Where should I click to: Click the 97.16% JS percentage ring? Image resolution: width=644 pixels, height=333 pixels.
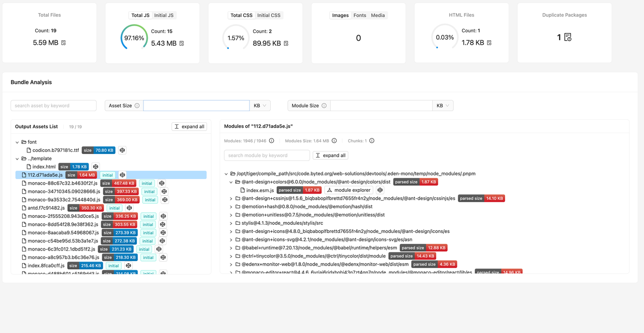134,37
